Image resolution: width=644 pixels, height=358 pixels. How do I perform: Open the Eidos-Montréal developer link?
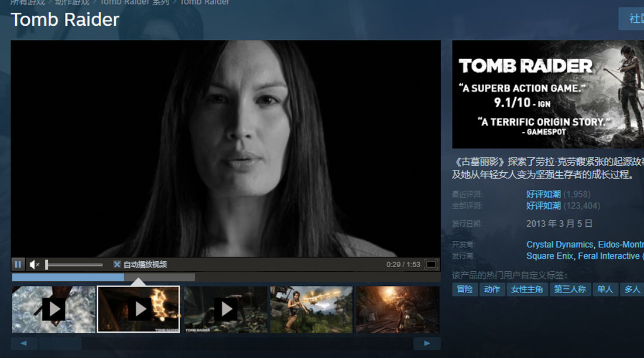(x=621, y=244)
